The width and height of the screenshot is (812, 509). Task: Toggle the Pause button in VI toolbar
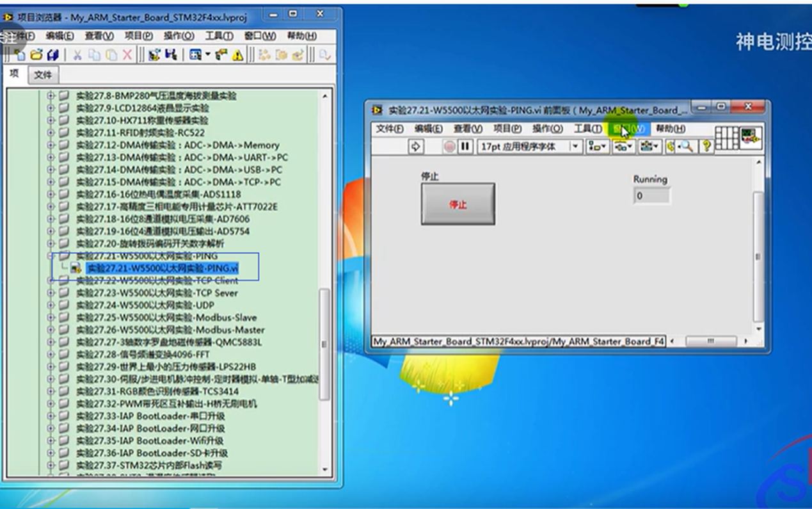(x=465, y=147)
